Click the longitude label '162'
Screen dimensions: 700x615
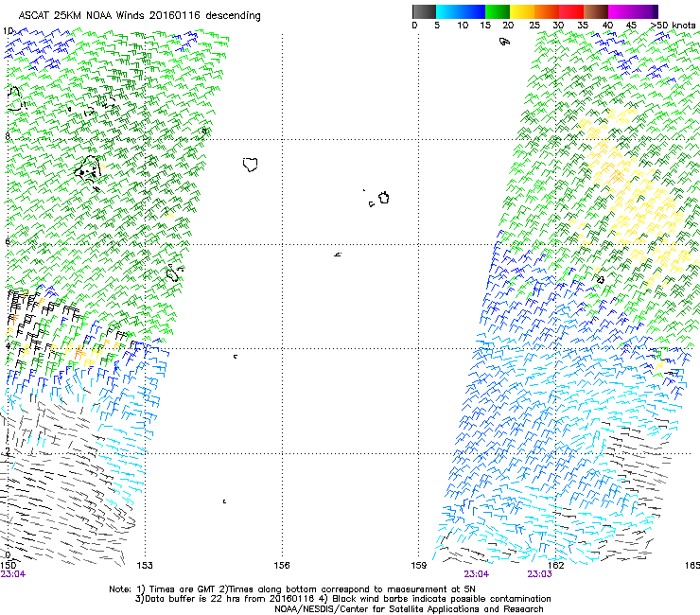(556, 566)
